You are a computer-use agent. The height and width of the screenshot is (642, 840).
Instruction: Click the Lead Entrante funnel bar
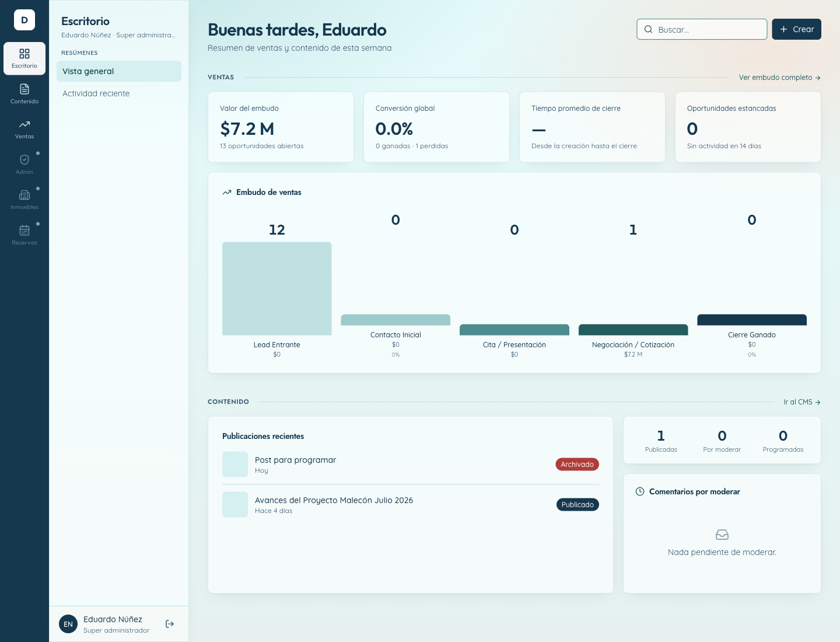click(x=277, y=288)
